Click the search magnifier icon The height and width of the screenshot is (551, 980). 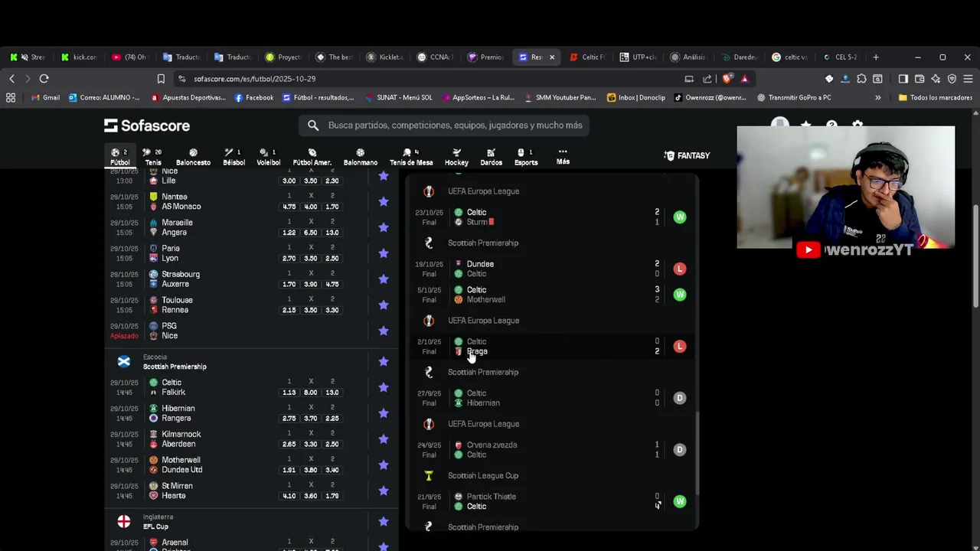tap(313, 126)
